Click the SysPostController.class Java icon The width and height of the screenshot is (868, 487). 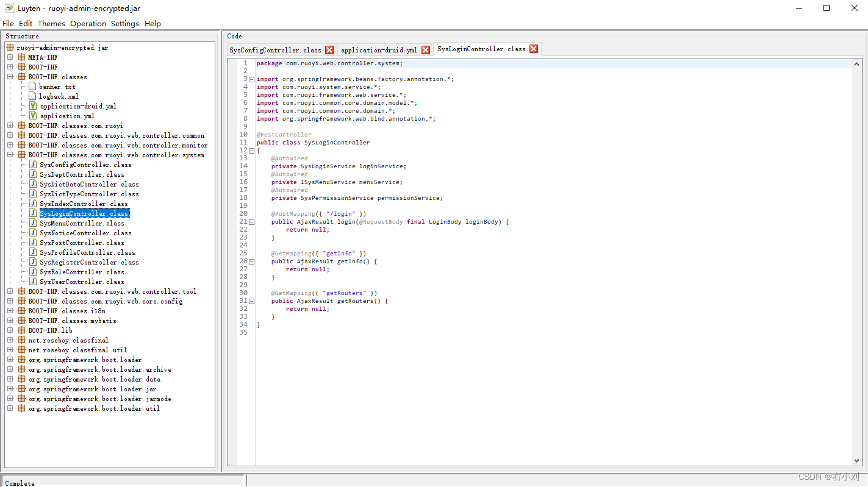[x=33, y=243]
